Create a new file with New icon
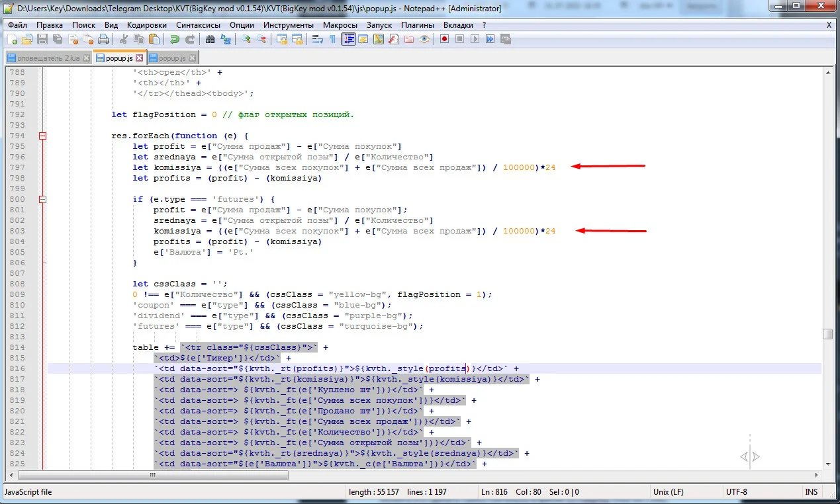The height and width of the screenshot is (504, 840). (13, 39)
